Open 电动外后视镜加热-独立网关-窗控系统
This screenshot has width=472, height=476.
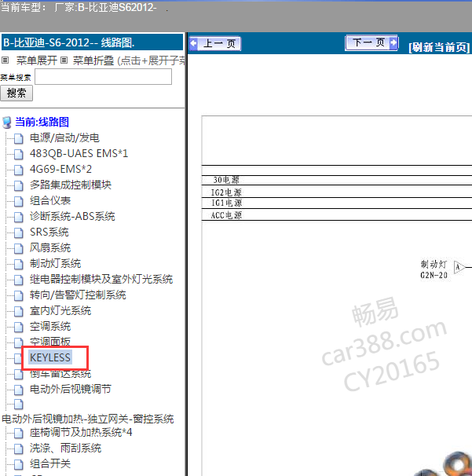[88, 419]
